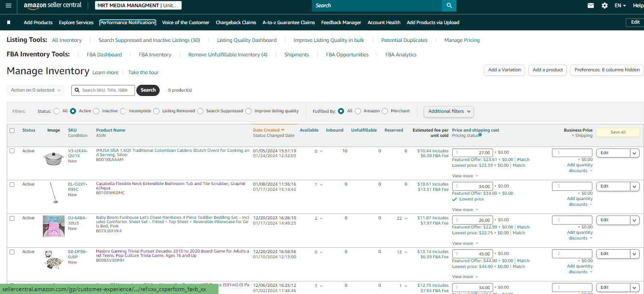The width and height of the screenshot is (644, 294).
Task: Select the Improve listing quality radio button
Action: [x=248, y=111]
